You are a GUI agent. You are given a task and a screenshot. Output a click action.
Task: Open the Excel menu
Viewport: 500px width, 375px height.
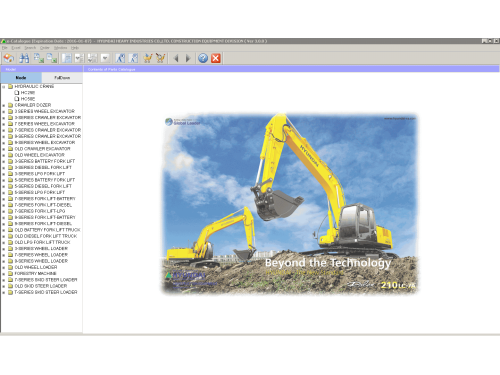click(16, 48)
